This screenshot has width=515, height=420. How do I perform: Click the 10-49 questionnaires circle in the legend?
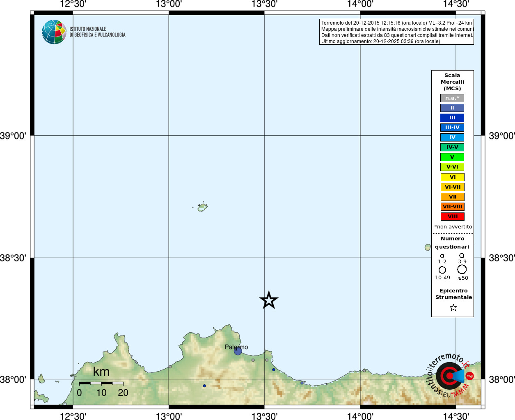coord(442,270)
